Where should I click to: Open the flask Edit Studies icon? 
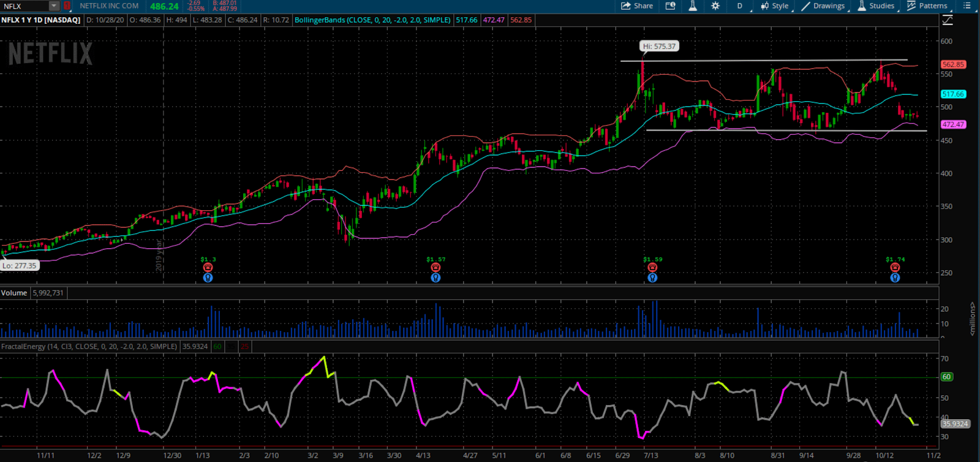pos(693,6)
